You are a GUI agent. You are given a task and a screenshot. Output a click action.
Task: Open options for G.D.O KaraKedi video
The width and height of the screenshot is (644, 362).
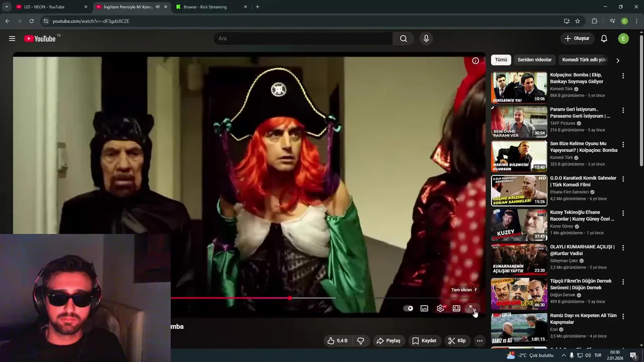tap(623, 179)
